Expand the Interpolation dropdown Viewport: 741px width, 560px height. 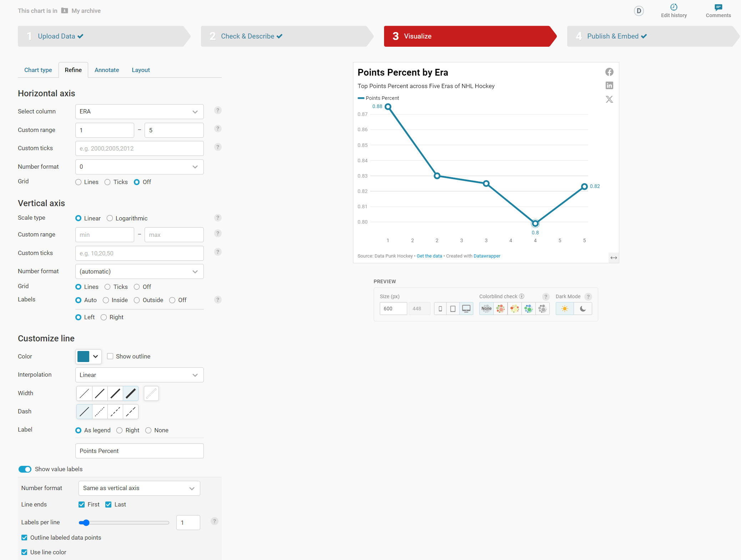pos(139,375)
